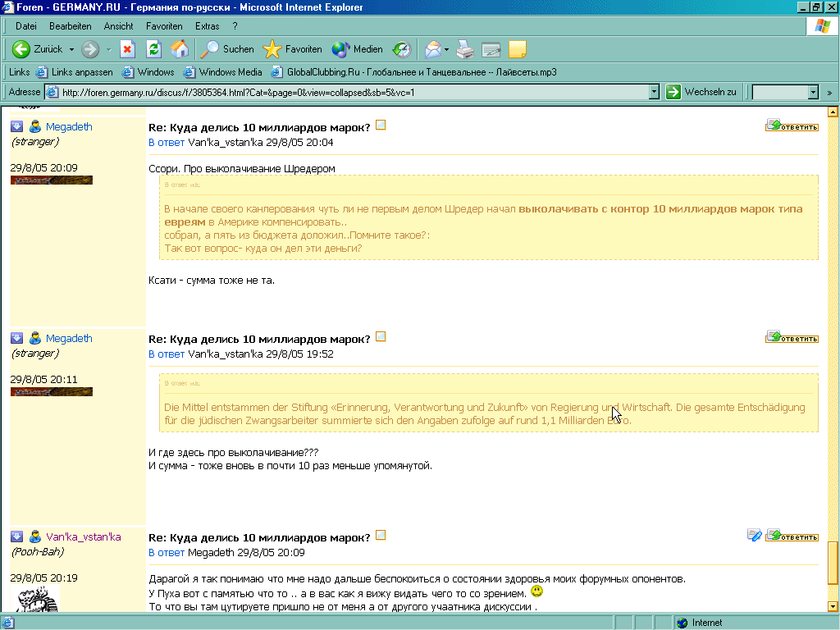Viewport: 840px width, 630px height.
Task: Open Megadeth profile link in 20:11 post
Action: 69,339
